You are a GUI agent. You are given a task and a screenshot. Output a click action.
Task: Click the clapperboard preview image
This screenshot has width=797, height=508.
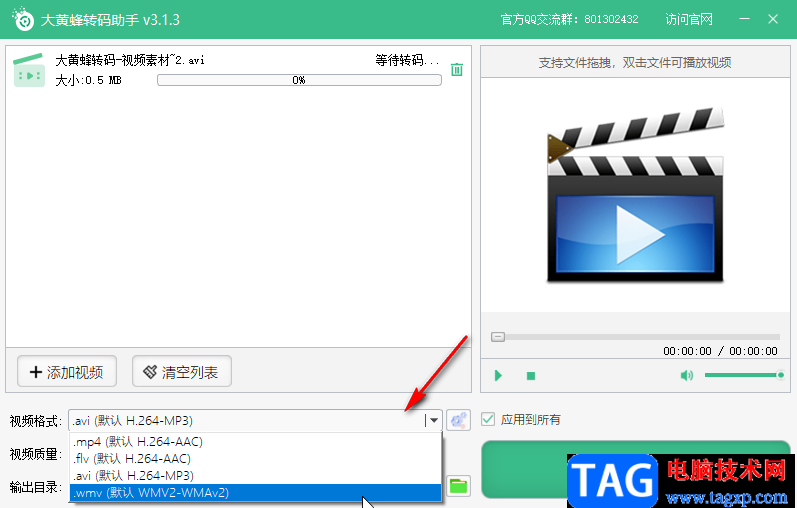pos(635,195)
